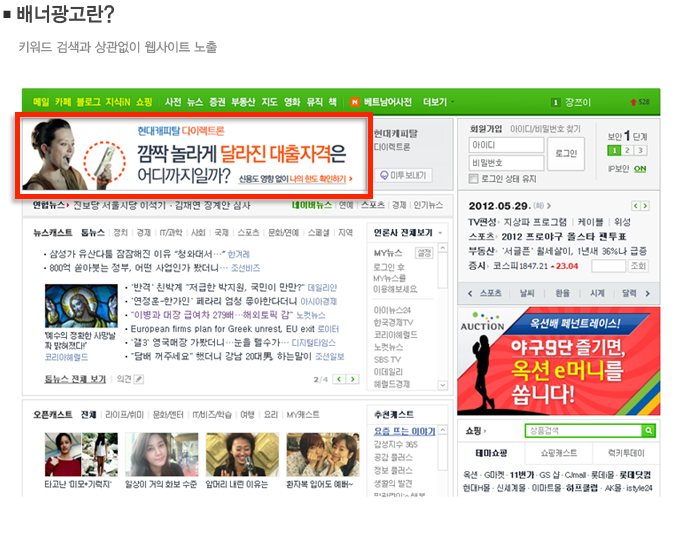Image resolution: width=689 pixels, height=544 pixels.
Task: Click the 조회 stock lookup button
Action: tap(638, 266)
